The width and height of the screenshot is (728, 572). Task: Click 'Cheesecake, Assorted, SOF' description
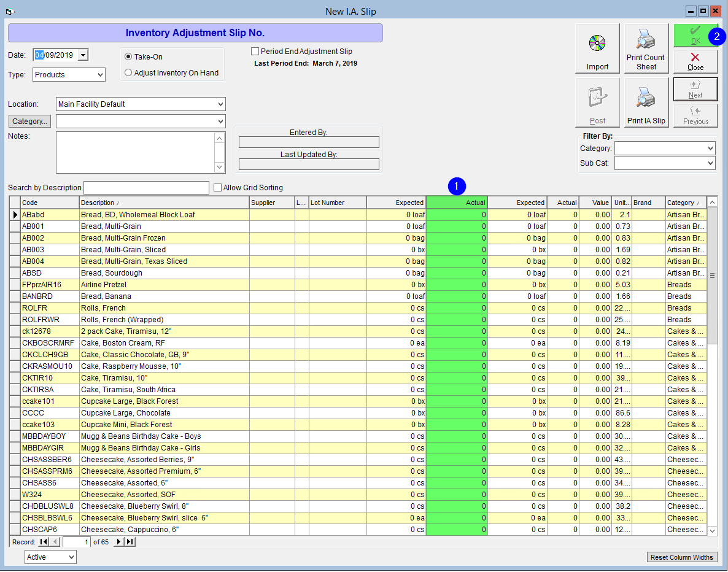tap(164, 495)
